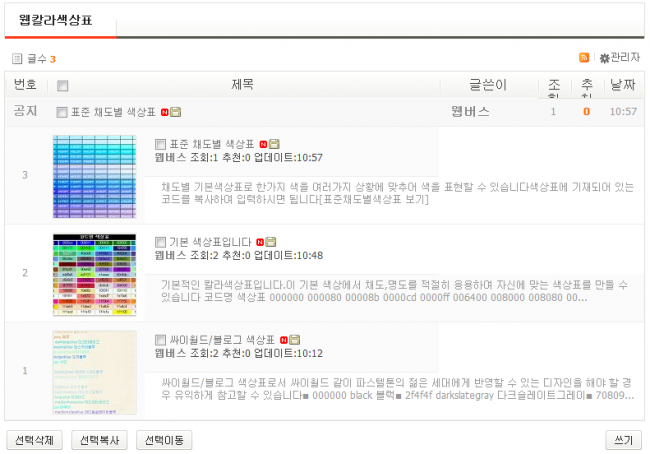Click the red N badge on post 3 표준 채도별 색상표

263,144
